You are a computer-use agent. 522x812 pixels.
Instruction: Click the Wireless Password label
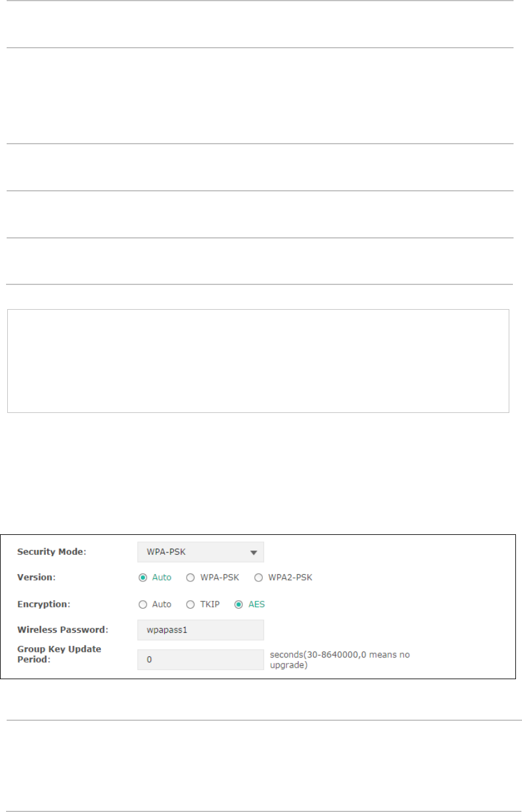62,630
